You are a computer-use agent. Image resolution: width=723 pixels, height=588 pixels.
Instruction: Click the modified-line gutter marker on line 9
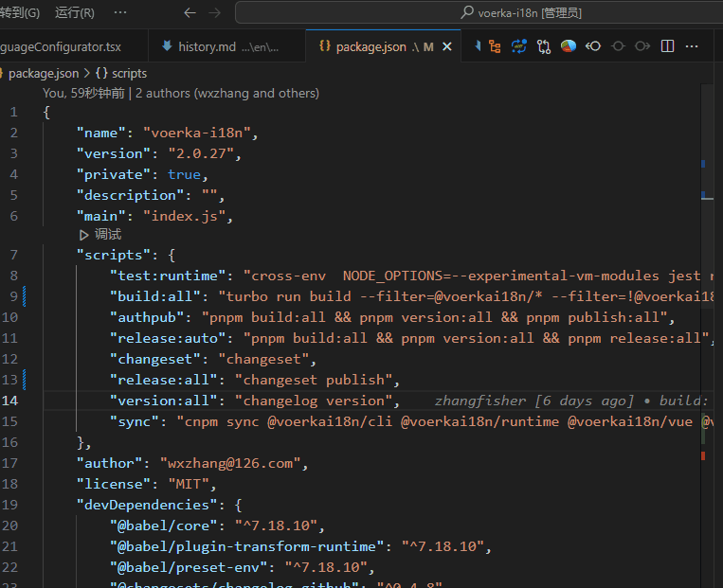pyautogui.click(x=25, y=296)
